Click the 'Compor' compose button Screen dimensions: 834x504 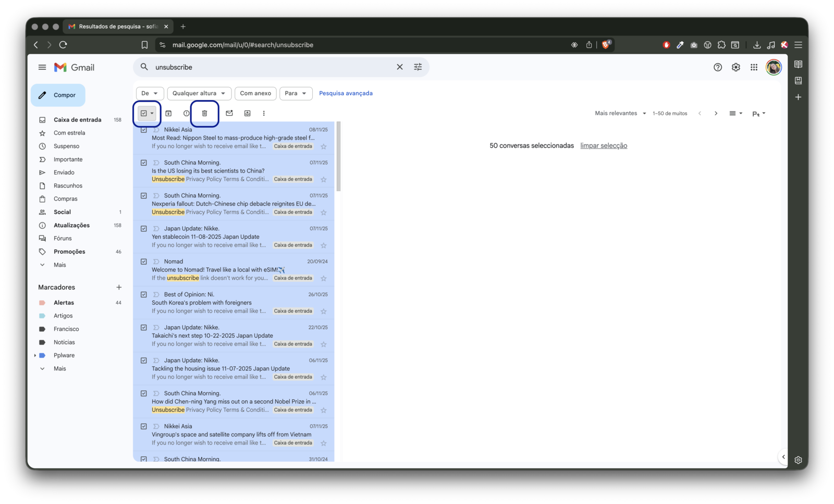(x=58, y=95)
